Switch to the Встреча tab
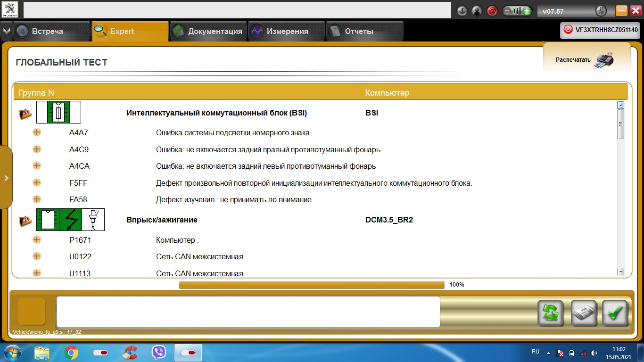Image resolution: width=644 pixels, height=362 pixels. tap(51, 31)
